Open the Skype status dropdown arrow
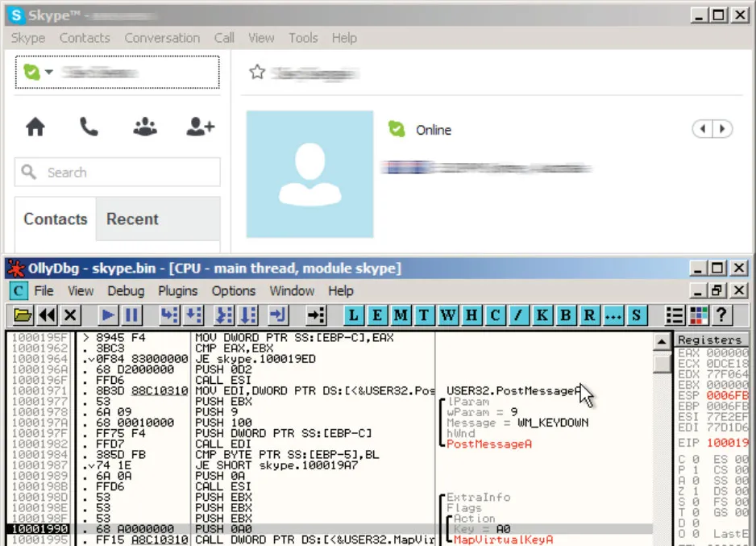 click(48, 73)
